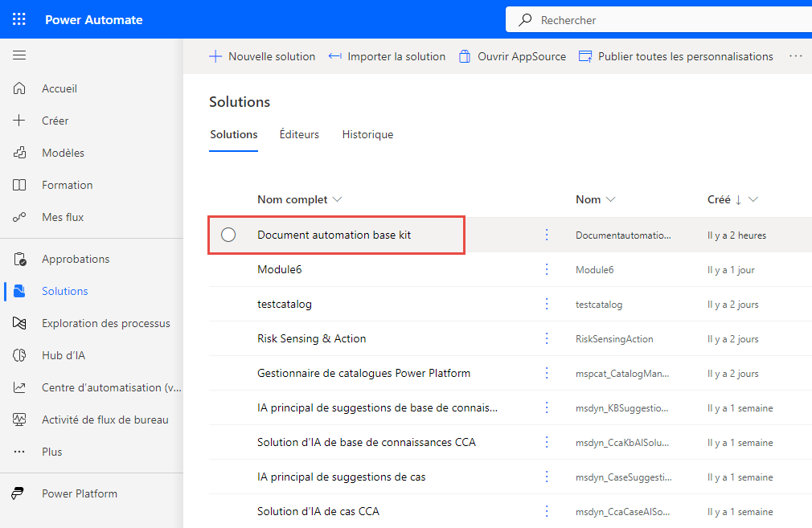This screenshot has width=812, height=528.
Task: Open more options for IA principal de suggestions de cas
Action: 547,477
